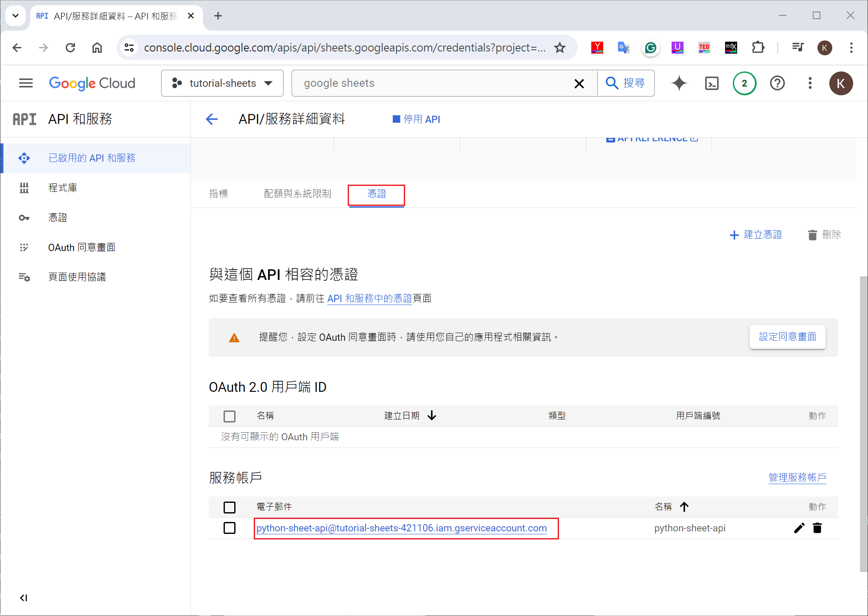Select all OAuth 2.0 clients header checkbox
Viewport: 868px width, 616px height.
(230, 416)
